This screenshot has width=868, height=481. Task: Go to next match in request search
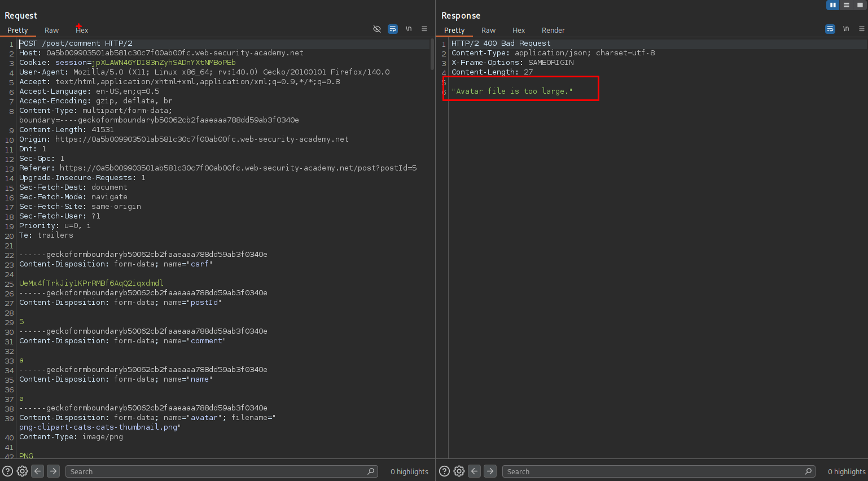pos(53,471)
